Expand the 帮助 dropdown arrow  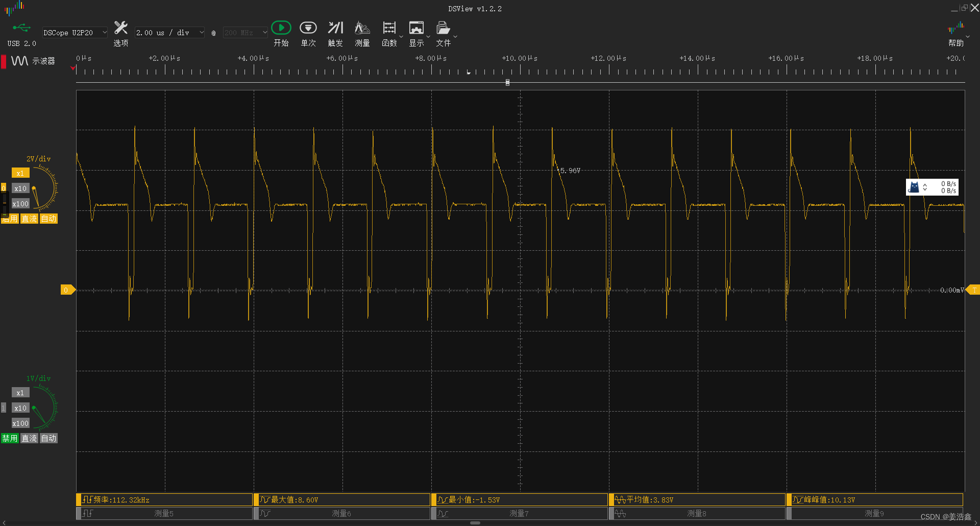(968, 37)
